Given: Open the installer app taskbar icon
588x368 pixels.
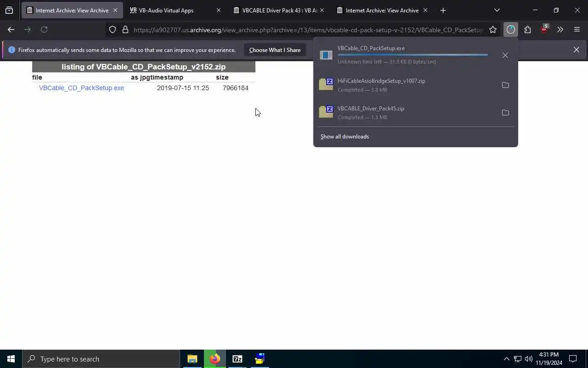Looking at the screenshot, I should (260, 359).
